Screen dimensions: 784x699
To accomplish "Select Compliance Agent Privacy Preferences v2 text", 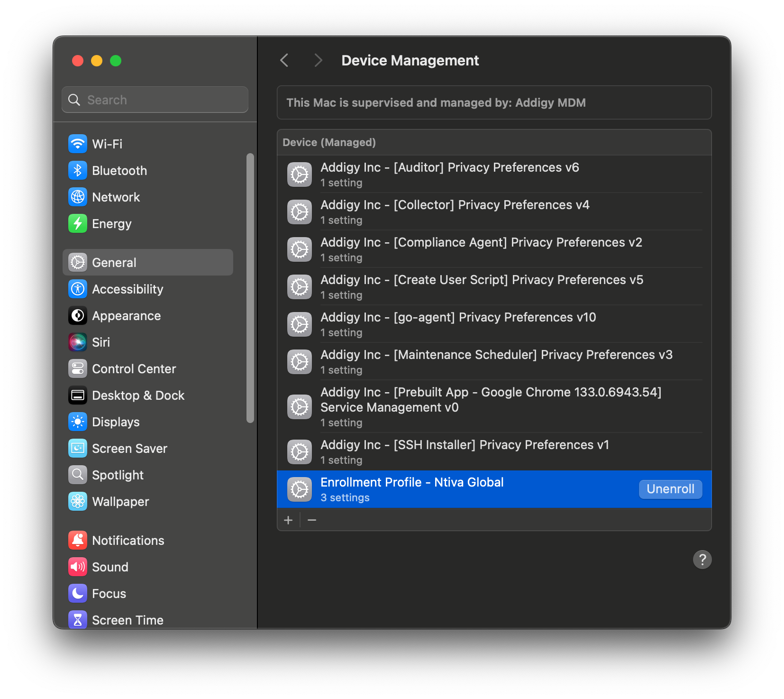I will click(x=481, y=242).
